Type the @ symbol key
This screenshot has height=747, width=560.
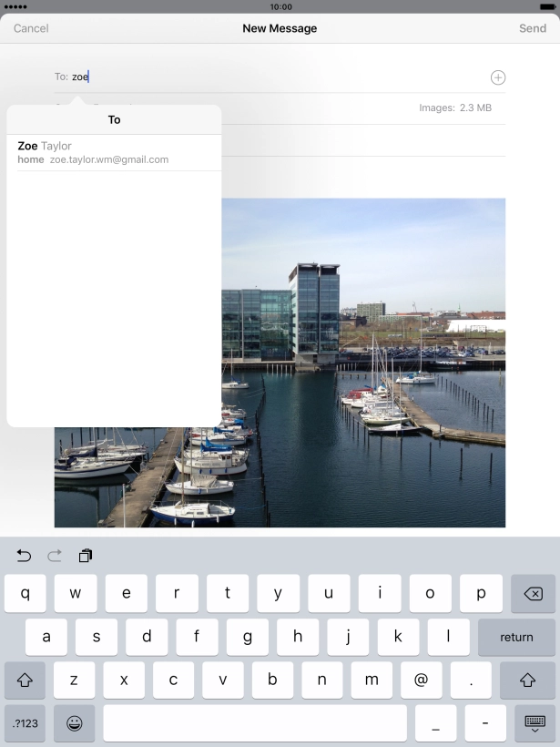421,680
